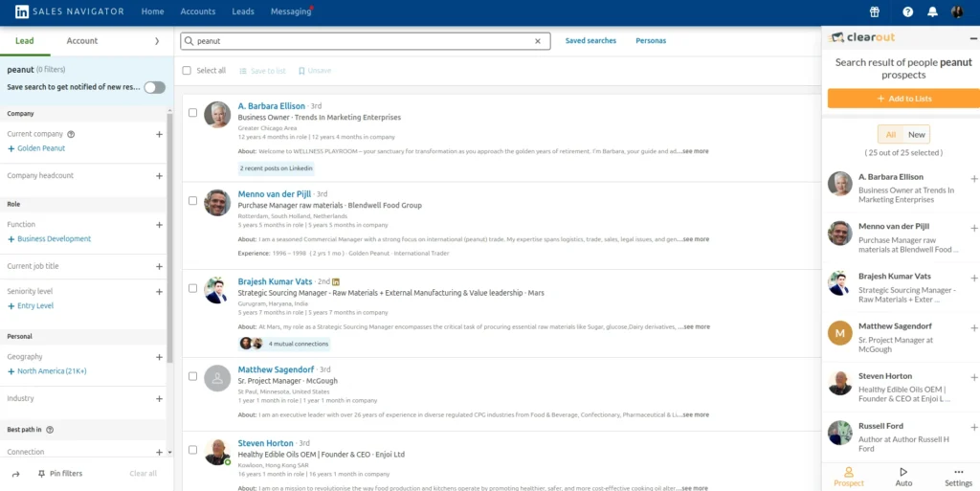980x491 pixels.
Task: Open the gift rewards icon
Action: 875,11
